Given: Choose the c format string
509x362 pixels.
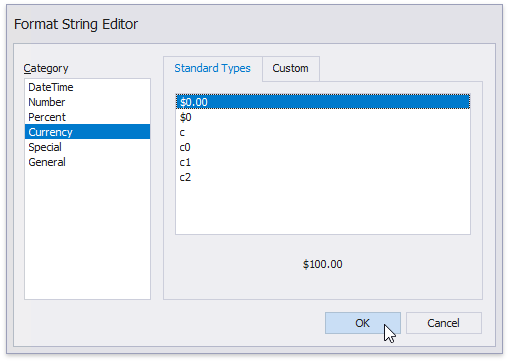Looking at the screenshot, I should [323, 132].
